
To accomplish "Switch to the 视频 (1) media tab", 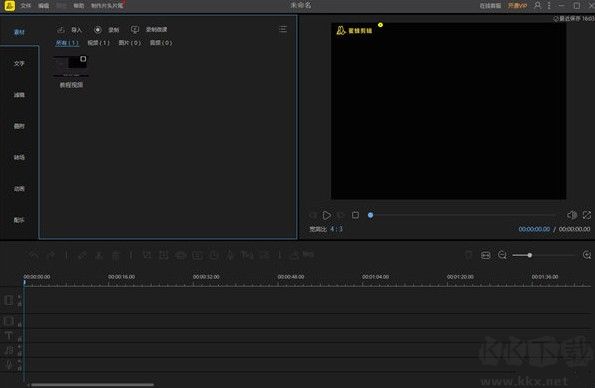I will tap(98, 43).
